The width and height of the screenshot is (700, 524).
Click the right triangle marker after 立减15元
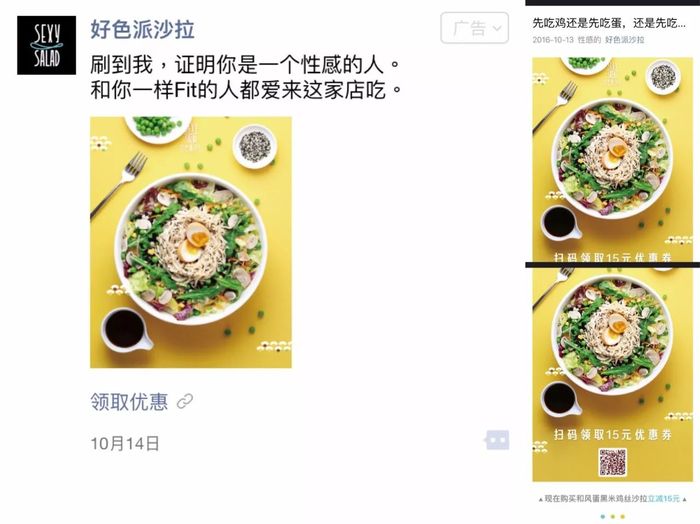tap(684, 499)
